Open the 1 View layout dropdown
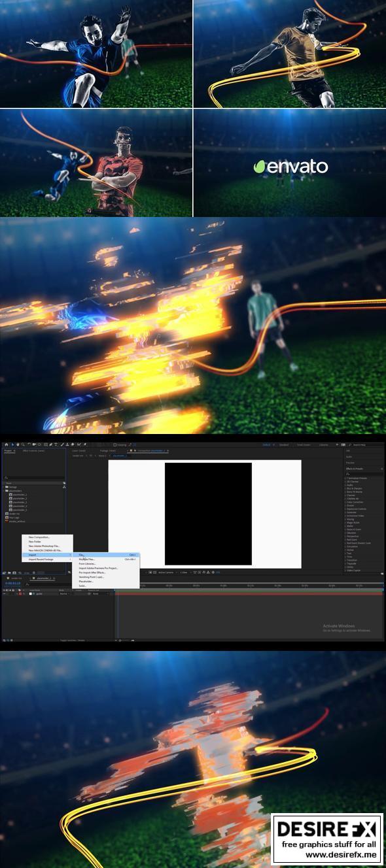This screenshot has width=386, height=868. 186,572
